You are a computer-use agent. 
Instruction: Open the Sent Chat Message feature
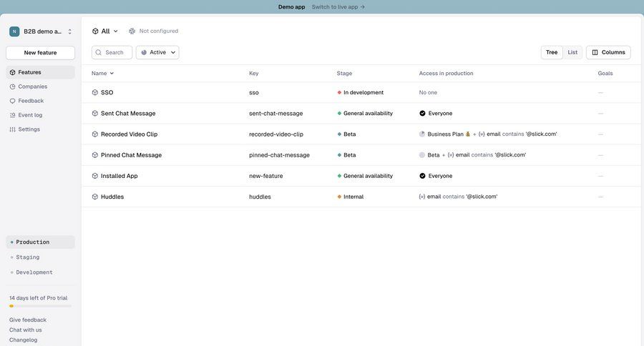tap(128, 113)
